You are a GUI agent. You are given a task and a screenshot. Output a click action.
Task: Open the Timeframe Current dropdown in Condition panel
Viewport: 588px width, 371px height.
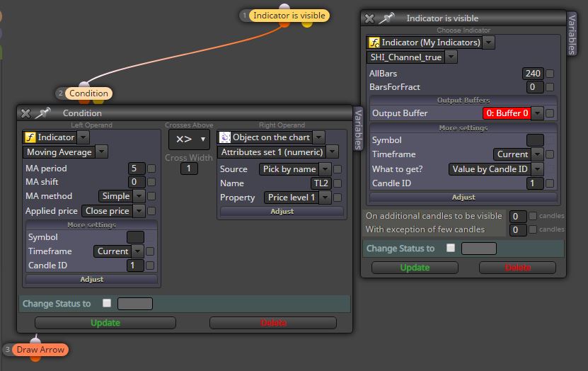click(138, 251)
